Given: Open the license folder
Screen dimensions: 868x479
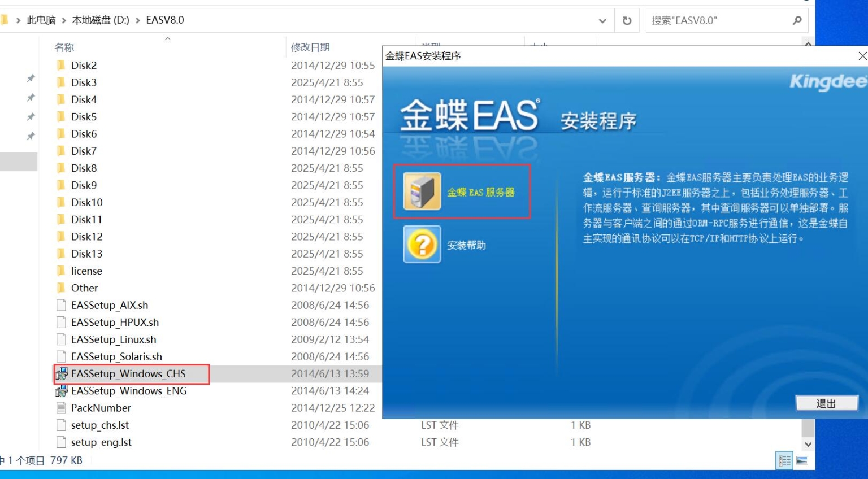Looking at the screenshot, I should pyautogui.click(x=86, y=271).
